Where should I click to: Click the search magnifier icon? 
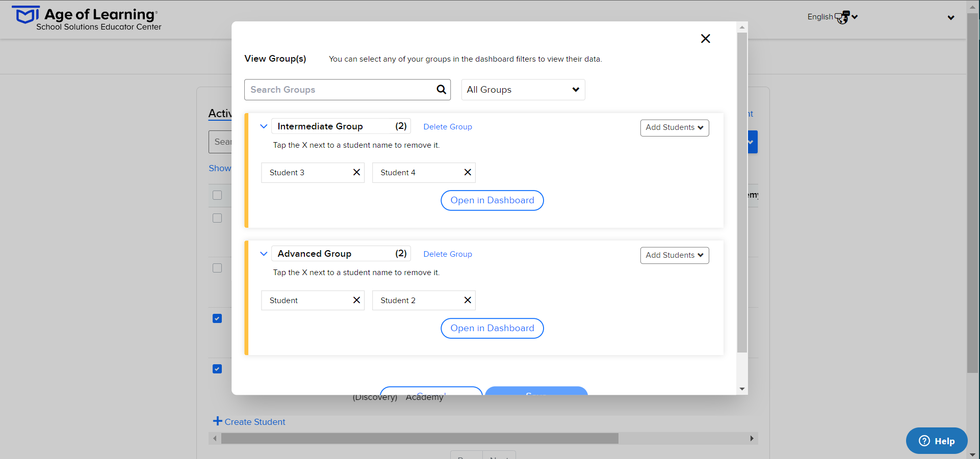tap(441, 90)
